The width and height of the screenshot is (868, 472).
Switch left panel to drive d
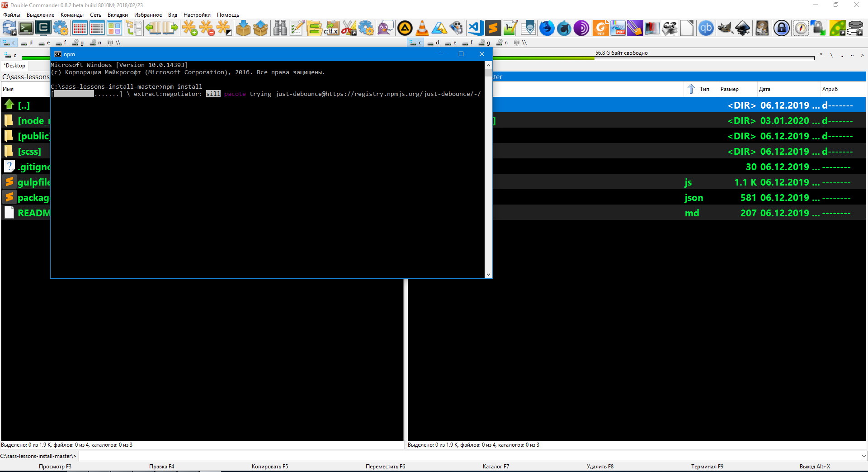27,43
